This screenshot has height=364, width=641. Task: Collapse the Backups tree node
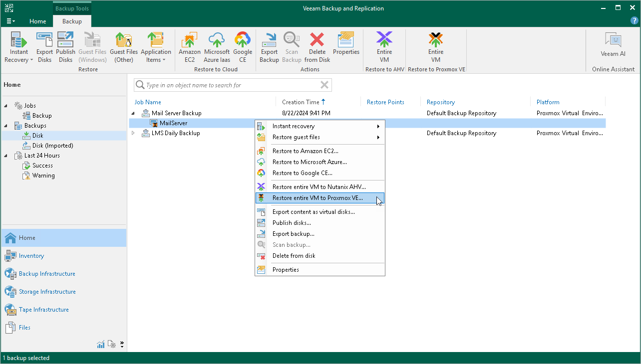pos(6,126)
